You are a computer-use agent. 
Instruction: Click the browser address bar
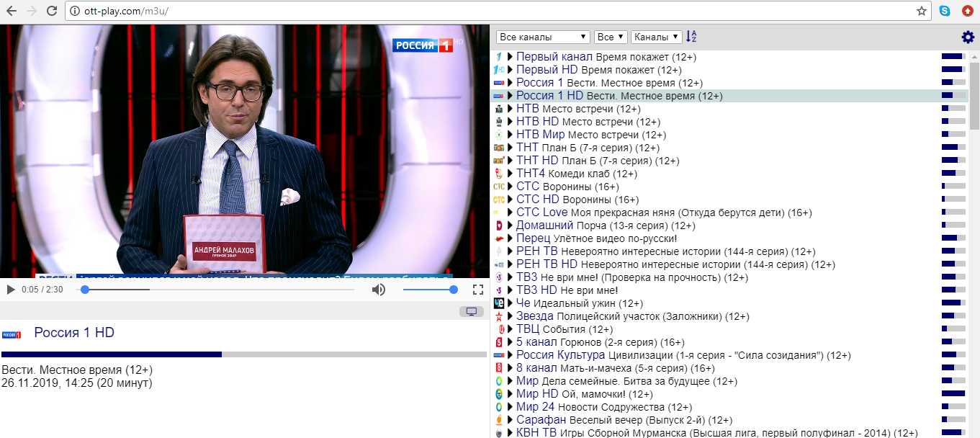[x=490, y=11]
